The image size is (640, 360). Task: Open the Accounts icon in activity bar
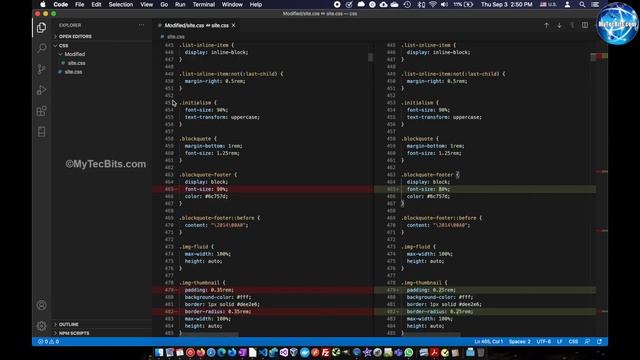[41, 305]
